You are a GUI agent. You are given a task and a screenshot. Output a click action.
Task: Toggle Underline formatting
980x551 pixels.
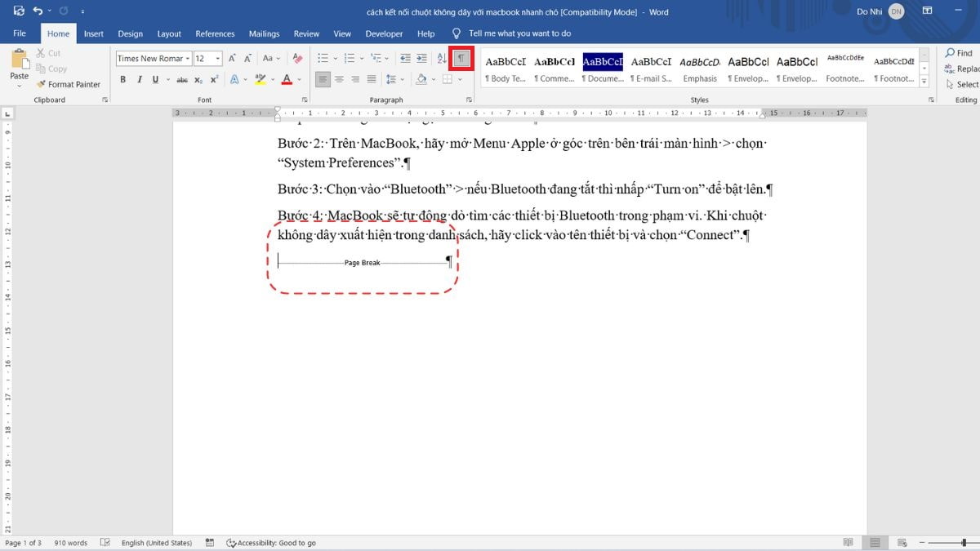pos(155,79)
